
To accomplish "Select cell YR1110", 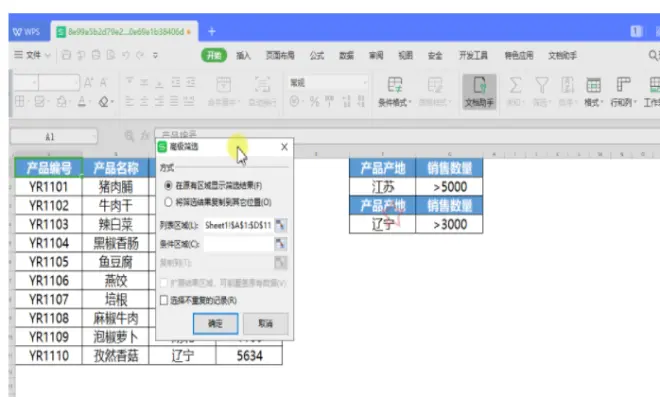I will point(48,356).
